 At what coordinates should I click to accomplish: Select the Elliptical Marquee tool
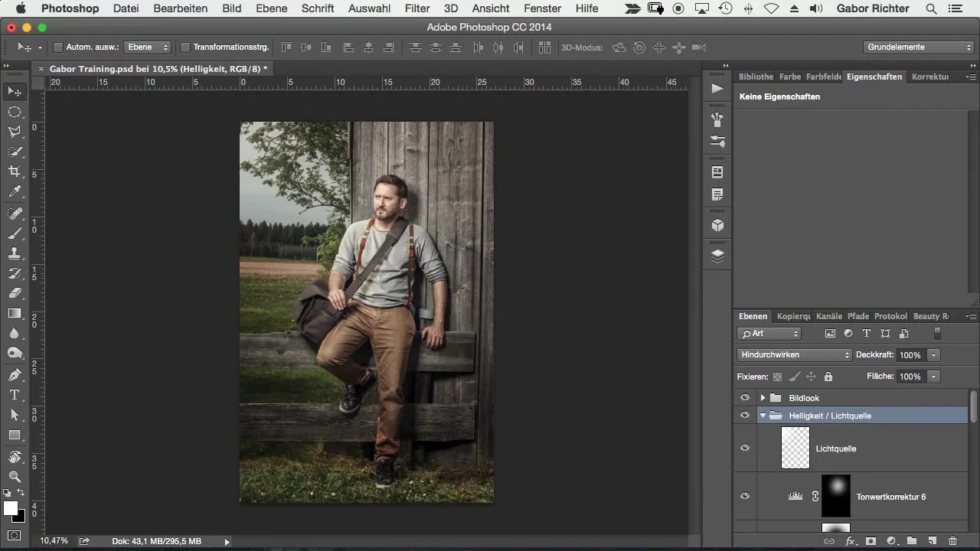[x=15, y=112]
